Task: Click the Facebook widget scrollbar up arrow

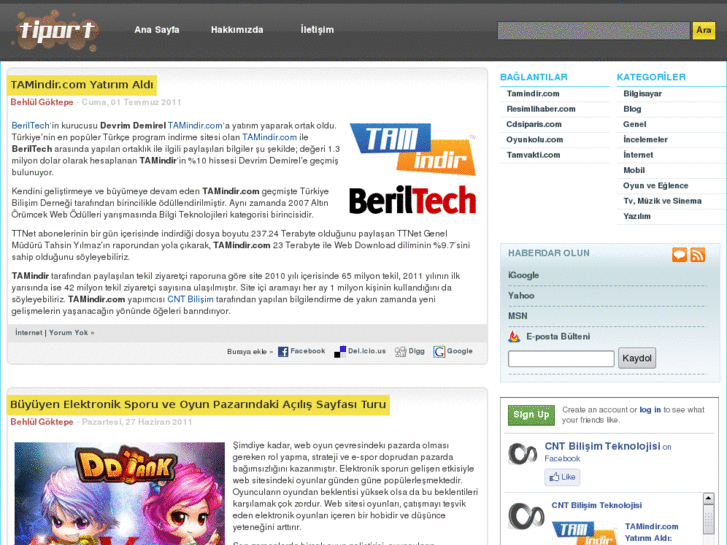Action: (708, 499)
